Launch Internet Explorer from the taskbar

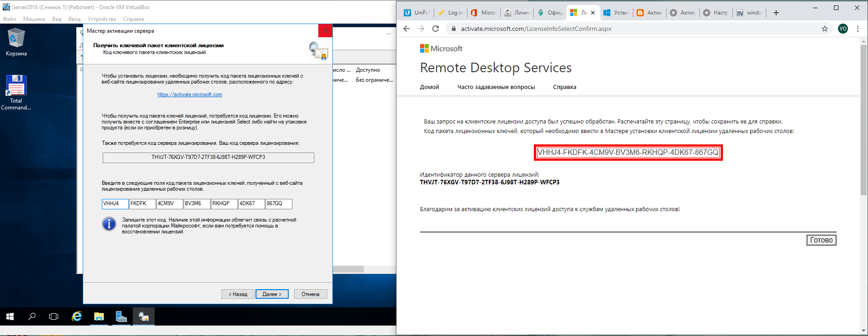click(77, 316)
